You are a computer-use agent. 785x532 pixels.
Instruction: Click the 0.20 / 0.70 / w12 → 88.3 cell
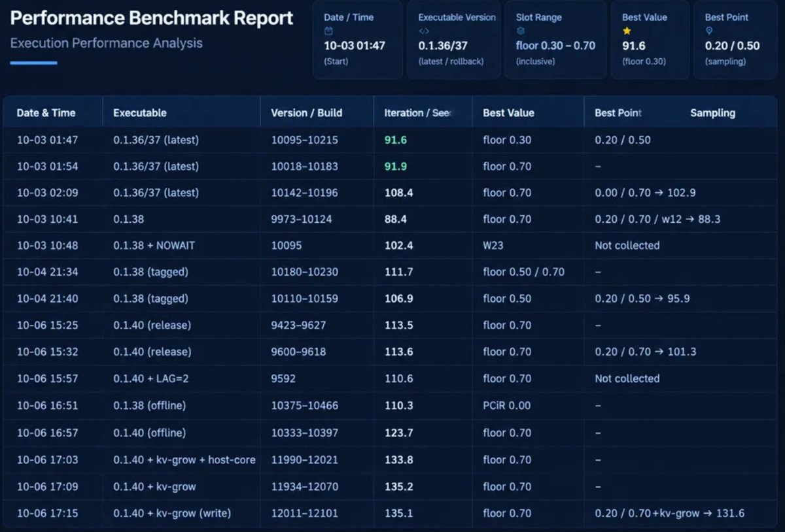[x=657, y=219]
